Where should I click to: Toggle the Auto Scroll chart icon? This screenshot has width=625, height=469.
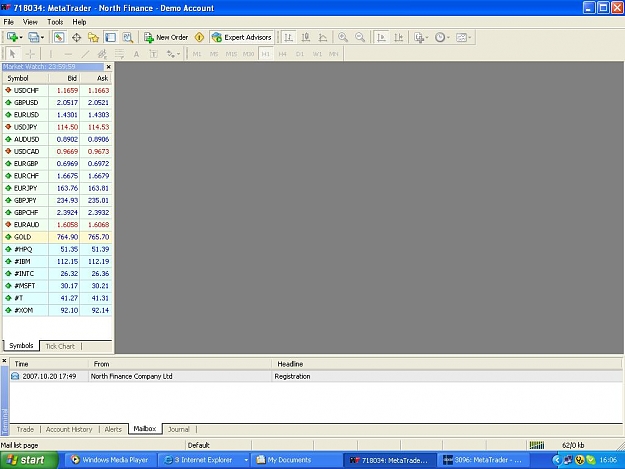tap(381, 37)
